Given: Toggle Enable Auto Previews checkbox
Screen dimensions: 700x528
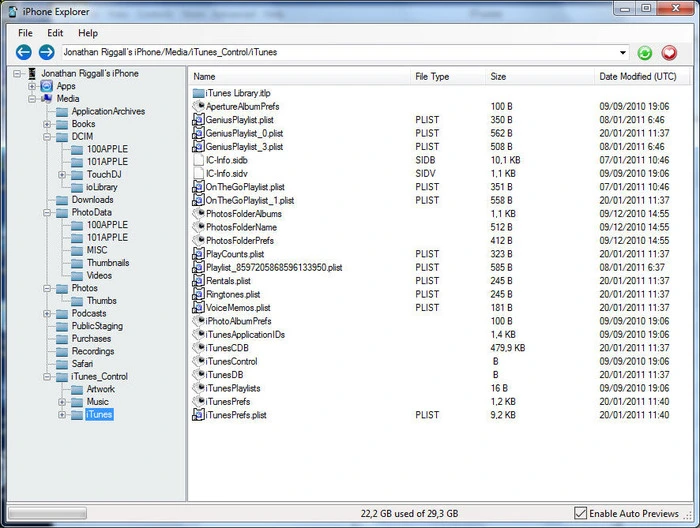Looking at the screenshot, I should click(581, 513).
